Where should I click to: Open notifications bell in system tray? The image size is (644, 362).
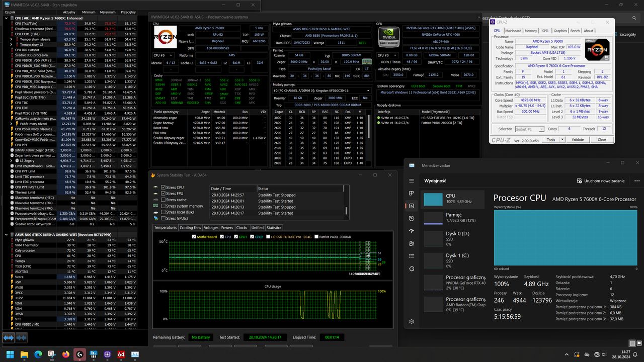coord(636,354)
